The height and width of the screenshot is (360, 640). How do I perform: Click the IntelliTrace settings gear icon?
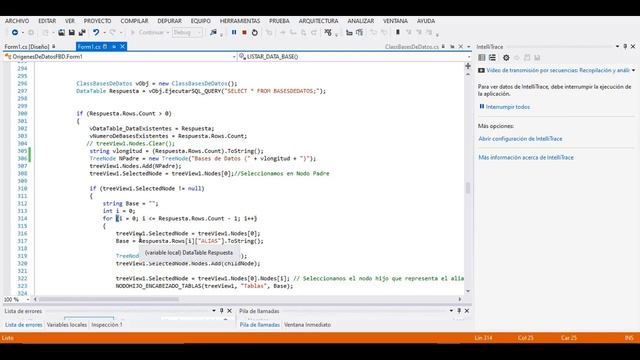click(506, 58)
